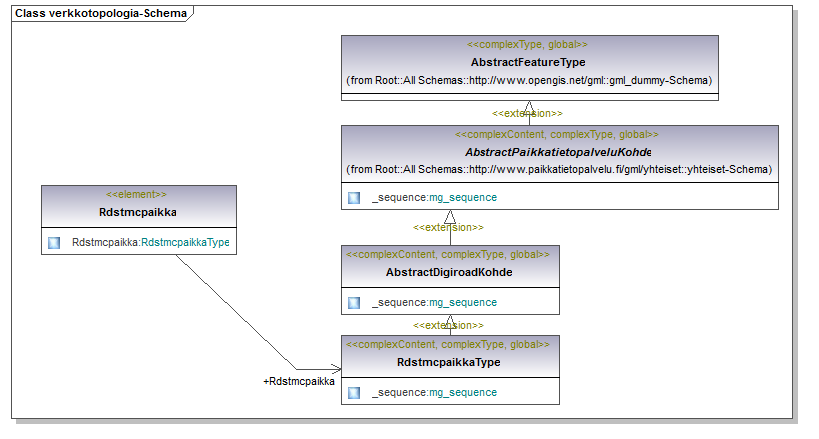The image size is (819, 439).
Task: Click the _sequence icon in AbstractDigiroadKohde
Action: (354, 303)
